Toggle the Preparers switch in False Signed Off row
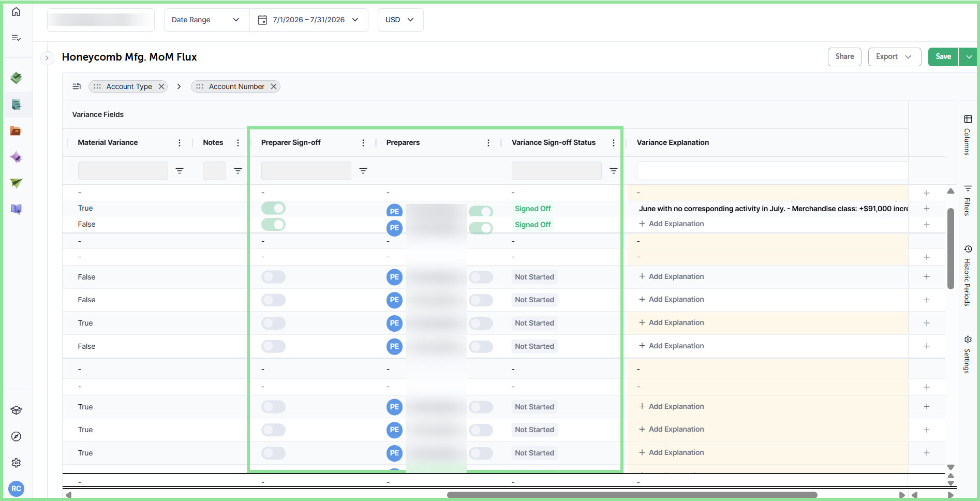This screenshot has height=501, width=980. point(481,228)
